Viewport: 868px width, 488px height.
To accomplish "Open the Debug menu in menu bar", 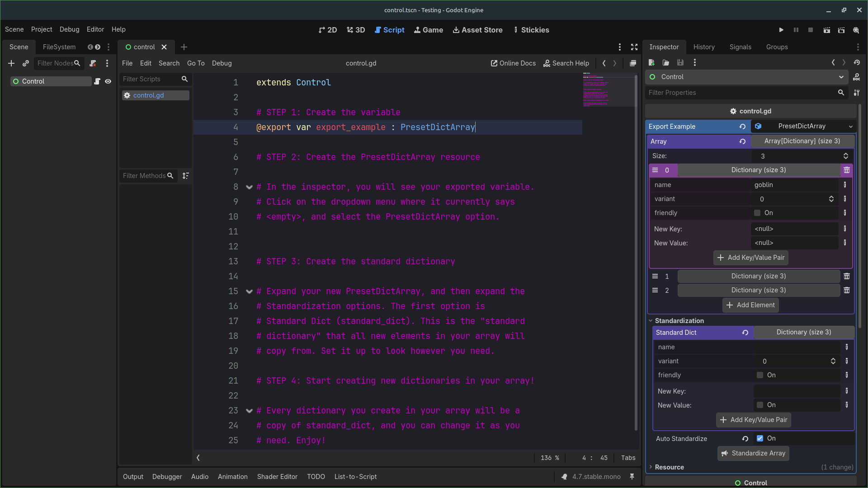I will click(x=69, y=29).
